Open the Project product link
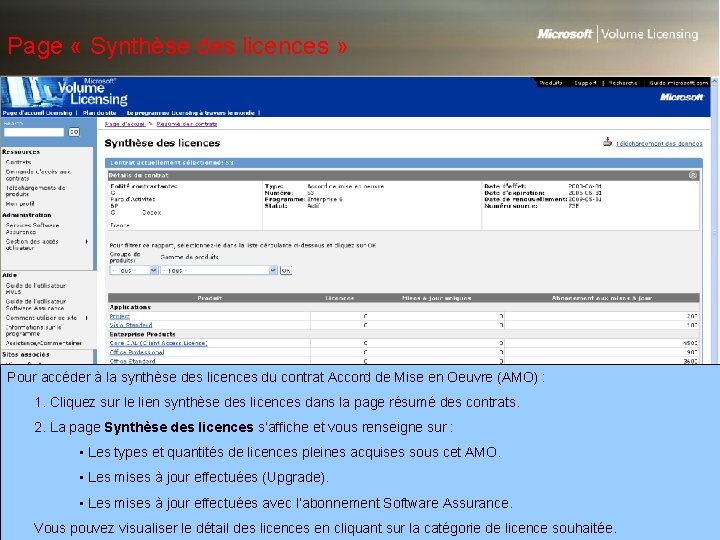The image size is (720, 540). [119, 316]
